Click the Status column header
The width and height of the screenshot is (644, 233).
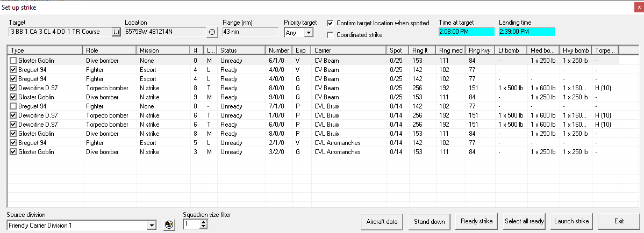[241, 50]
